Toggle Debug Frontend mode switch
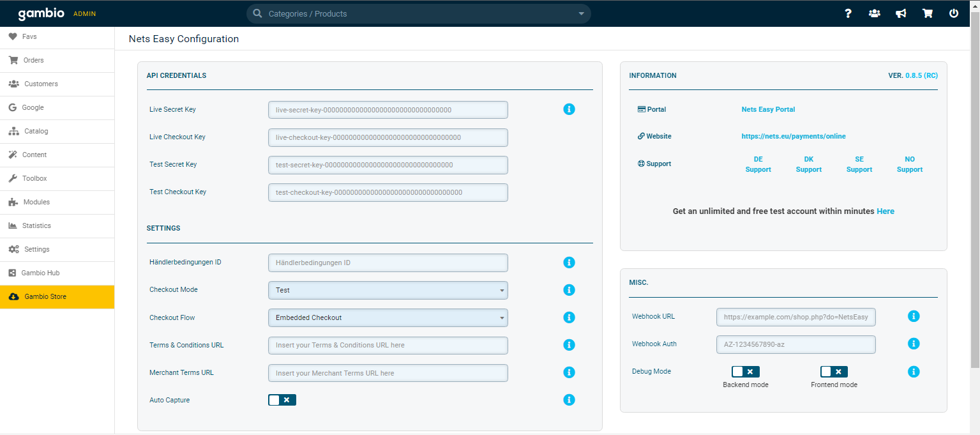Screen dimensions: 980x435 click(x=834, y=372)
